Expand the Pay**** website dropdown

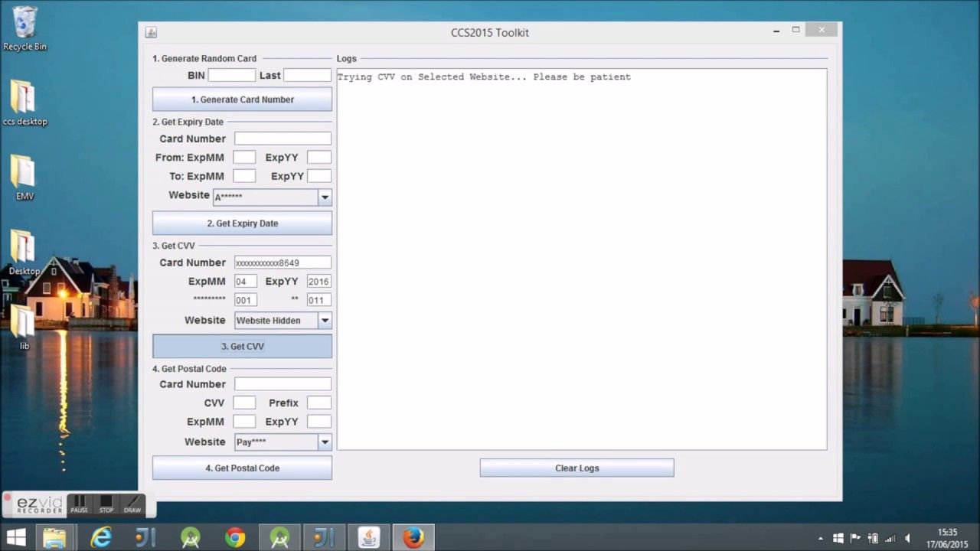coord(325,442)
